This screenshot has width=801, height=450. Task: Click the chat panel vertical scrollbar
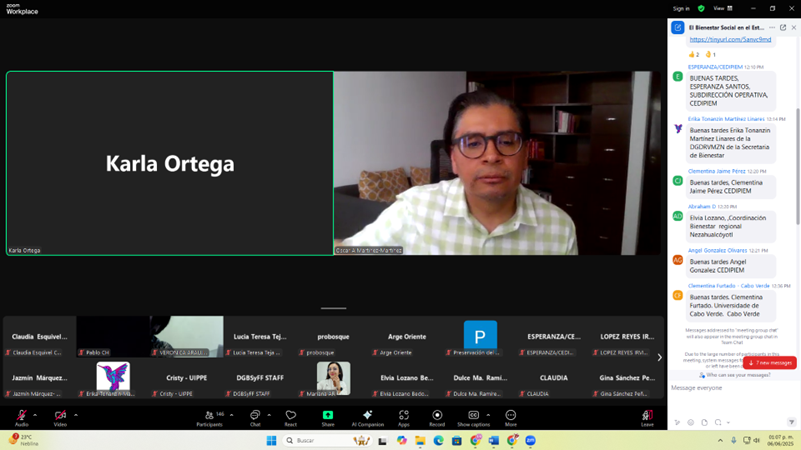[x=798, y=166]
